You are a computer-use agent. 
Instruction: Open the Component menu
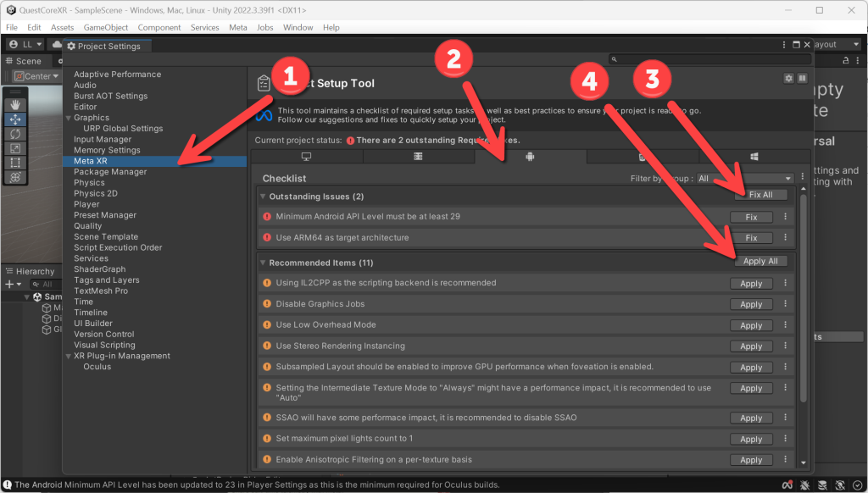pos(159,27)
